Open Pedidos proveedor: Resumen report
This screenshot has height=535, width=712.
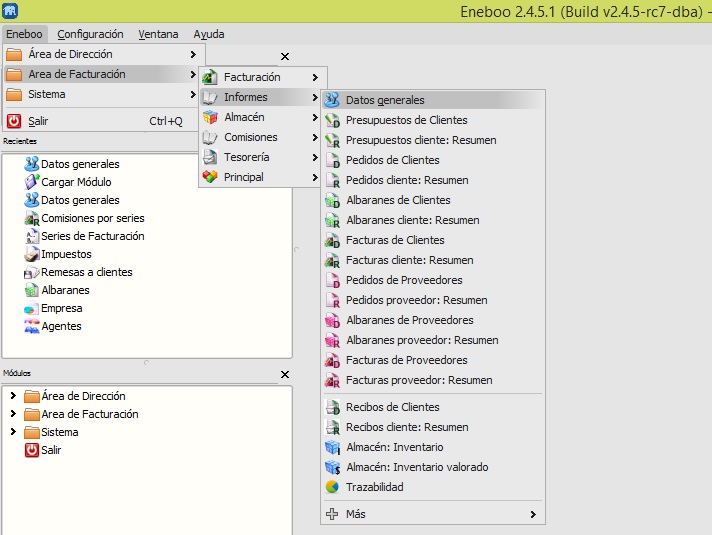(433, 300)
